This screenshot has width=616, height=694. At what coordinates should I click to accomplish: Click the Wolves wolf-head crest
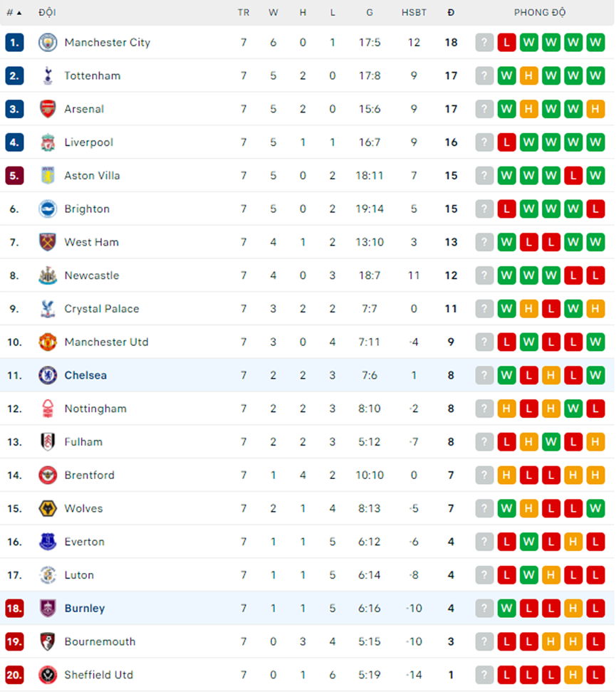tap(48, 508)
